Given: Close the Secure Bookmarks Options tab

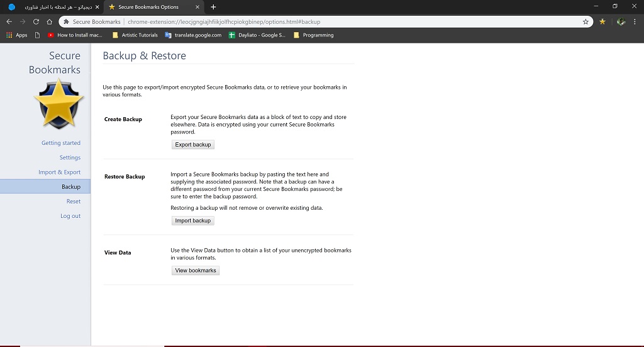Looking at the screenshot, I should tap(197, 7).
